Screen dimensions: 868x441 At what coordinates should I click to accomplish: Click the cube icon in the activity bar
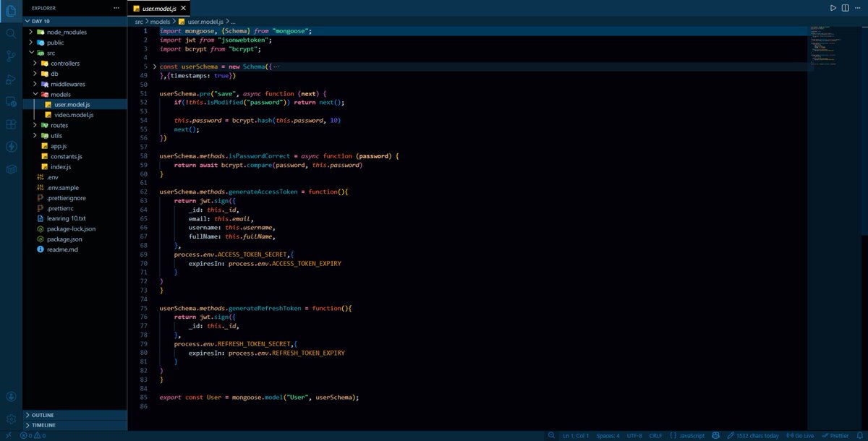pos(11,168)
